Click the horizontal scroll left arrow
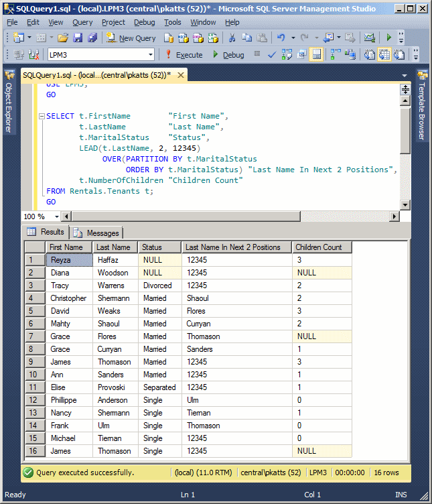The width and height of the screenshot is (432, 504). (x=66, y=216)
